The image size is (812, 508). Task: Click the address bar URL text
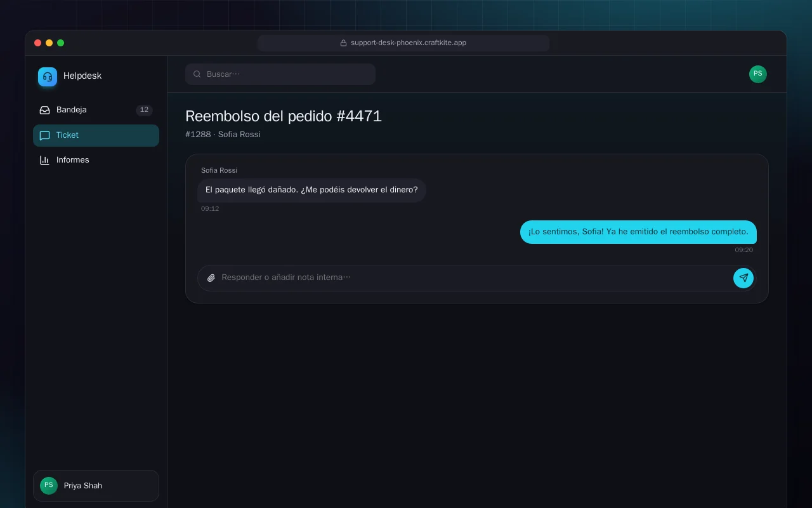click(x=409, y=43)
